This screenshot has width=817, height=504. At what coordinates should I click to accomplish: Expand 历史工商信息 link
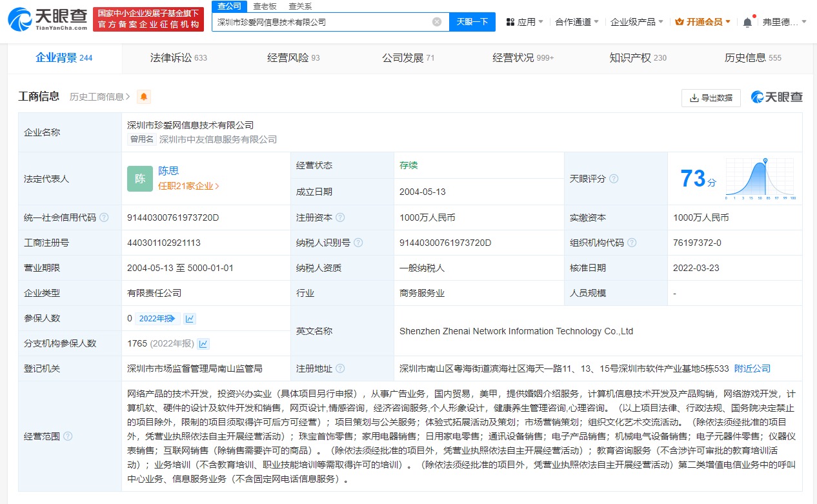coord(99,97)
